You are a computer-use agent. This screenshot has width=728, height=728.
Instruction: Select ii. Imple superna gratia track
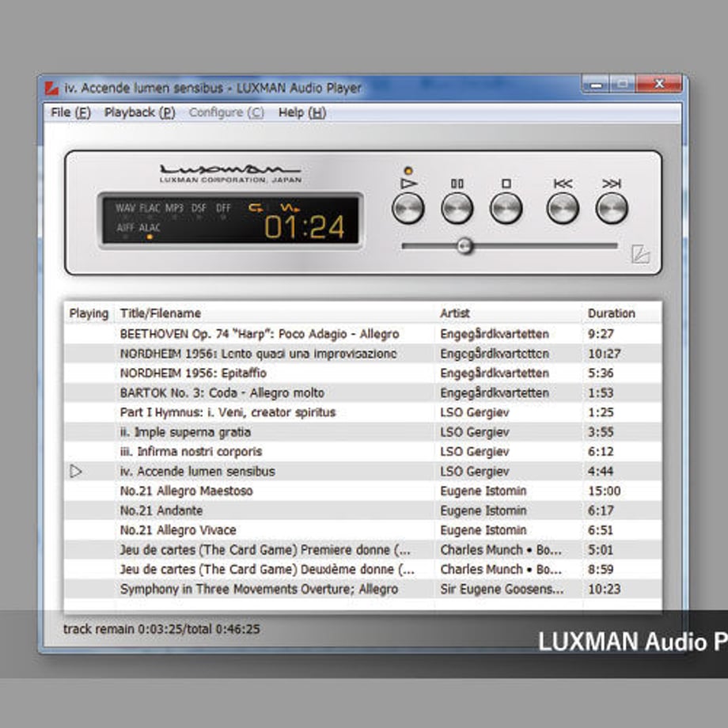click(x=362, y=432)
